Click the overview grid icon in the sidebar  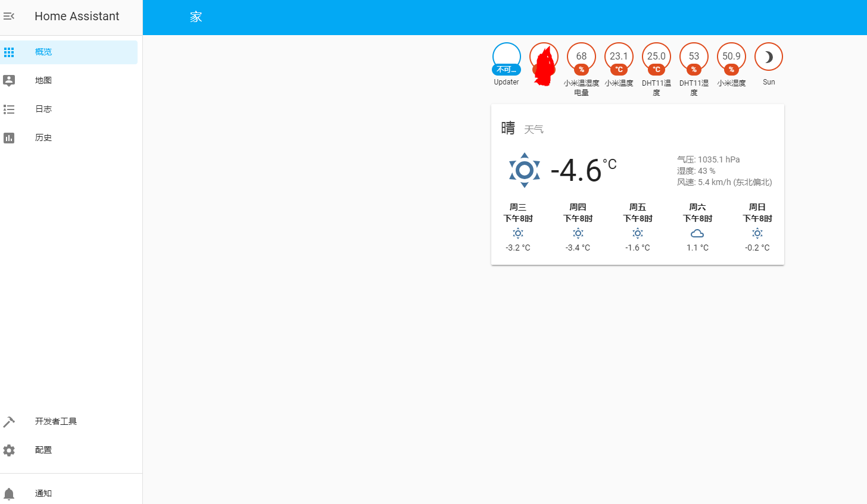point(9,52)
